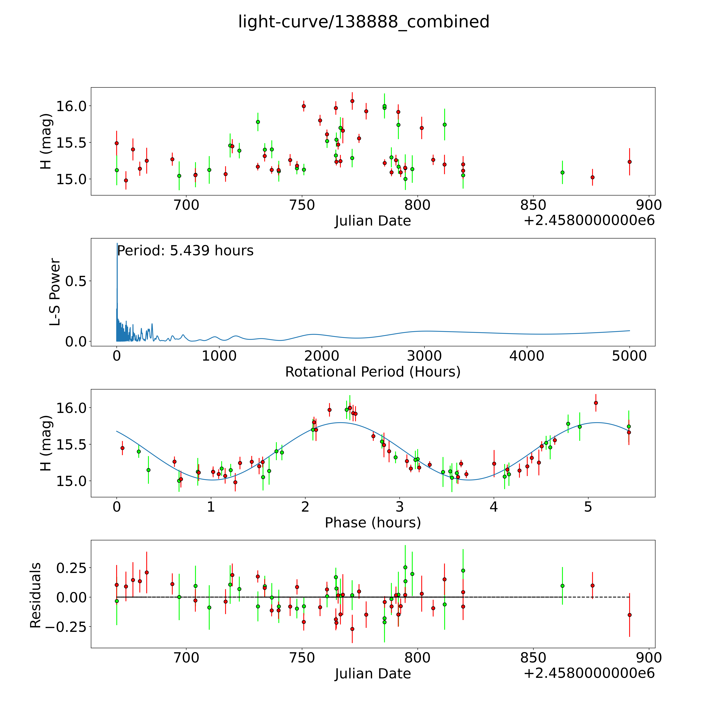Click the tall peak in the L-S periodogram
This screenshot has height=728, width=728.
point(117,264)
